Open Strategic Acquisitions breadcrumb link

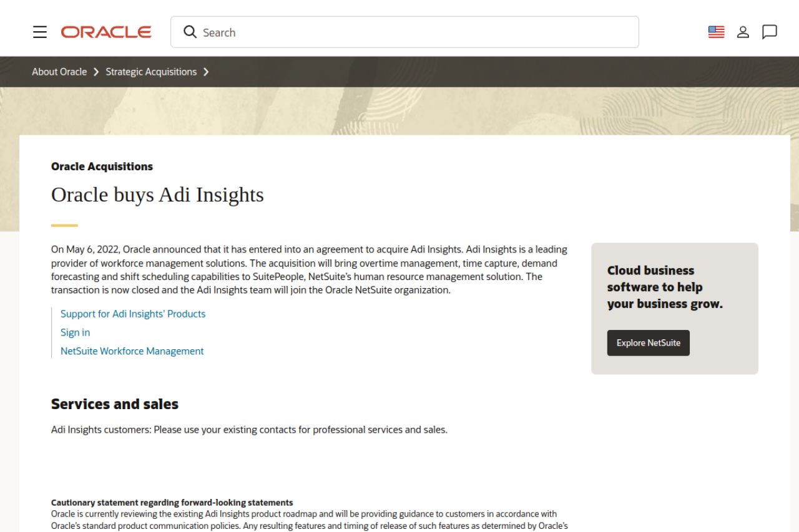[x=151, y=72]
